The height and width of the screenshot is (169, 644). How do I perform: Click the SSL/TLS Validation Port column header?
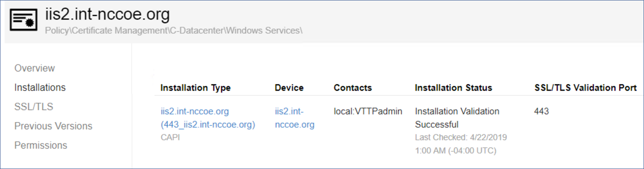586,88
